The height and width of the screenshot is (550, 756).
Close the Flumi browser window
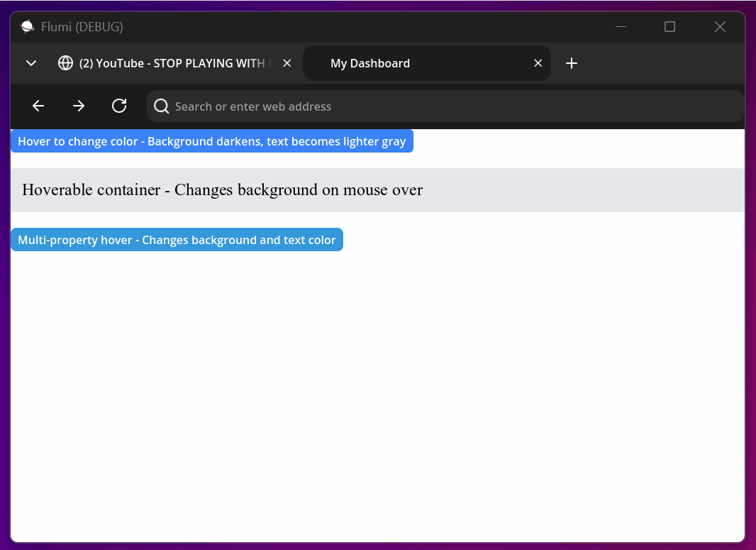coord(720,27)
